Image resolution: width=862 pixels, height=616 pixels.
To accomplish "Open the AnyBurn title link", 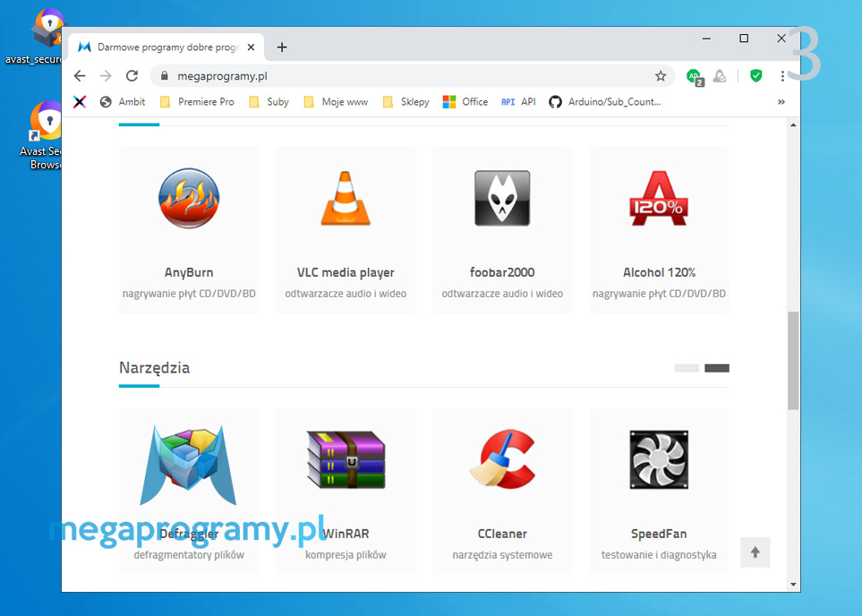I will coord(189,272).
